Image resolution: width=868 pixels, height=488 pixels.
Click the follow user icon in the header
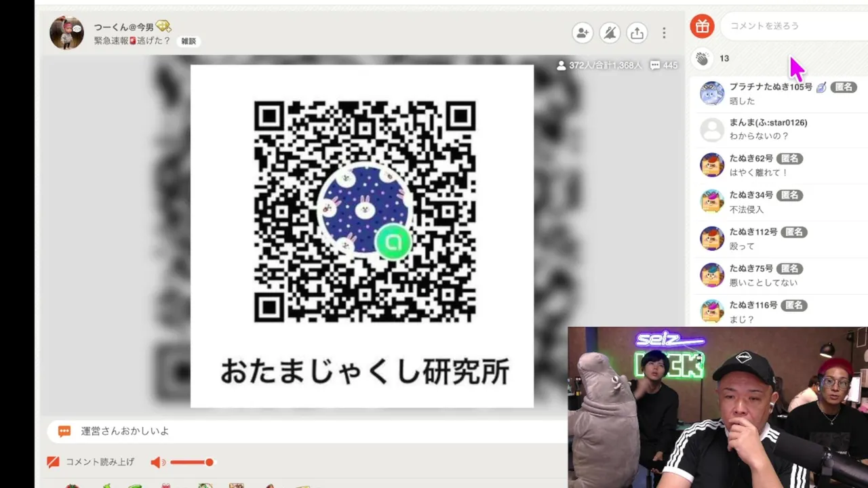(582, 33)
